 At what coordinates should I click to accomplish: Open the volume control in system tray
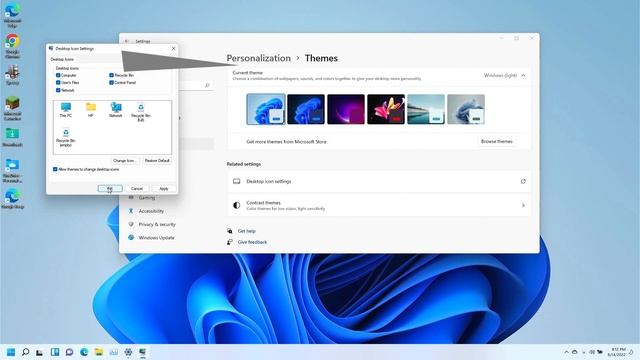tap(591, 352)
